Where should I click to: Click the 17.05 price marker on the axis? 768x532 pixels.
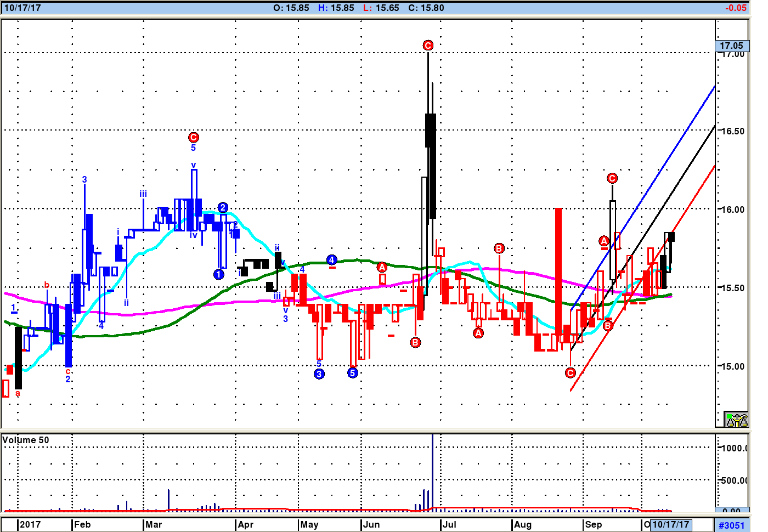731,46
